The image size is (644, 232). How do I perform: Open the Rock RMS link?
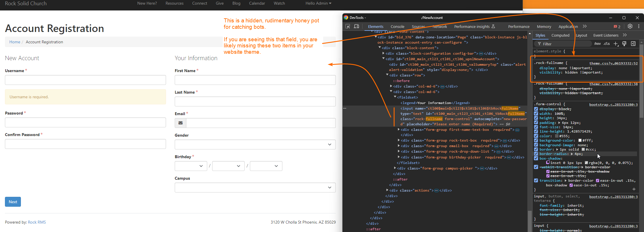pos(37,222)
